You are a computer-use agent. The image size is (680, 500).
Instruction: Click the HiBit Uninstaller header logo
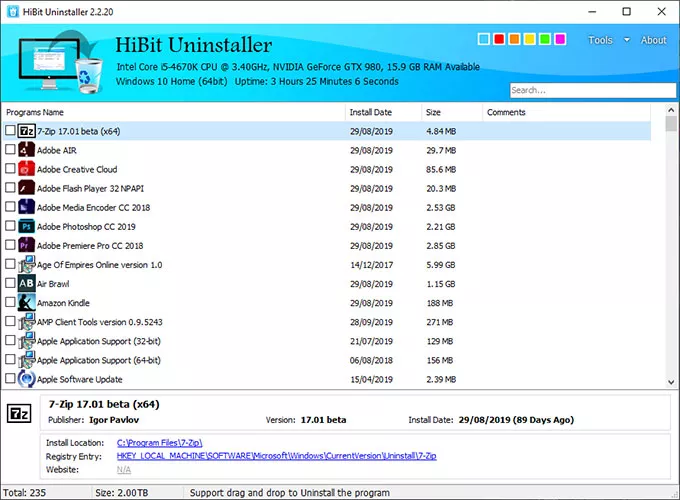click(x=61, y=63)
